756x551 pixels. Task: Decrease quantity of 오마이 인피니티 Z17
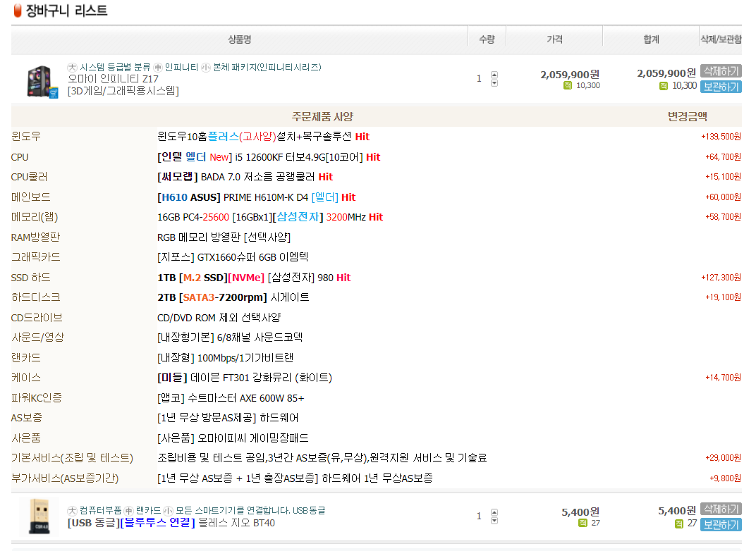pyautogui.click(x=494, y=83)
